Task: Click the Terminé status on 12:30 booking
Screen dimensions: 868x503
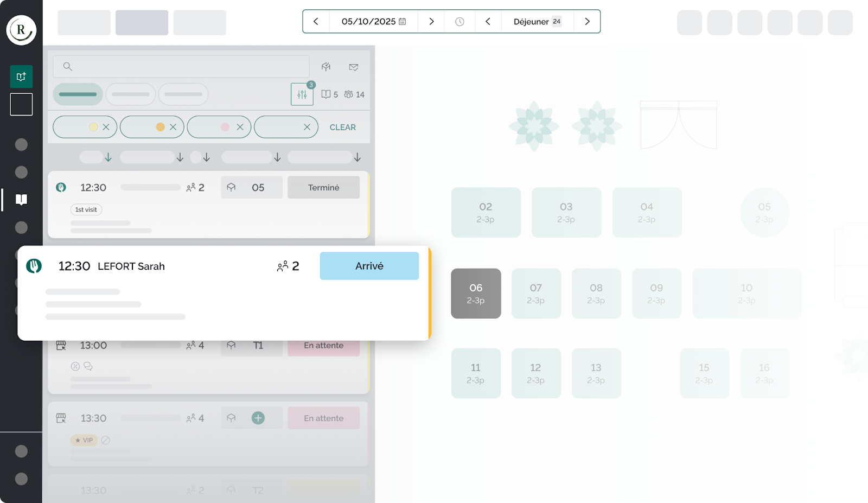Action: (323, 187)
